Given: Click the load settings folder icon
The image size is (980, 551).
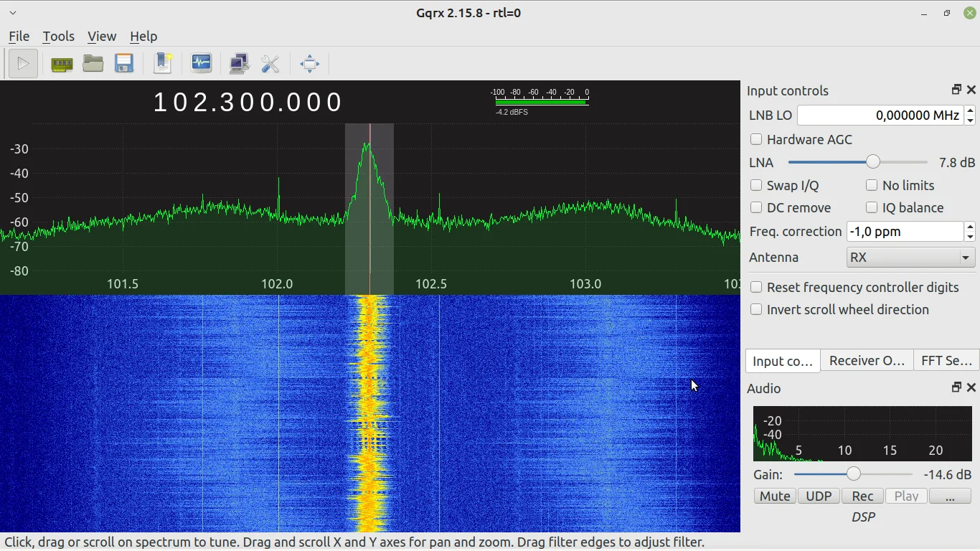Looking at the screenshot, I should pos(93,64).
